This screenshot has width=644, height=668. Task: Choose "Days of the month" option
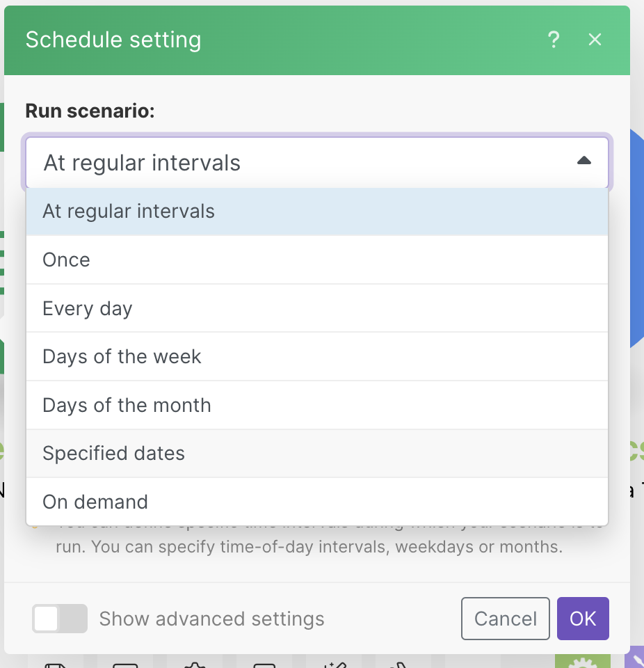pos(317,405)
